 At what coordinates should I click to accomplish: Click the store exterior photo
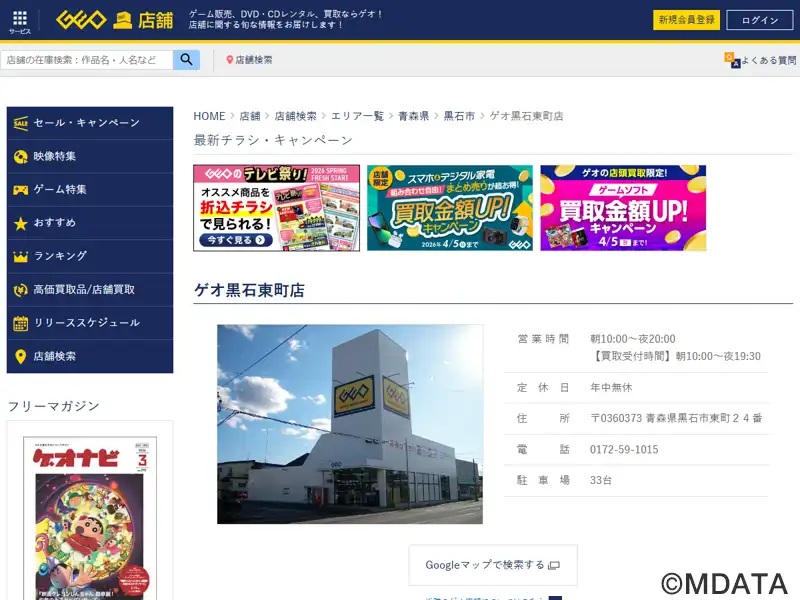[350, 424]
